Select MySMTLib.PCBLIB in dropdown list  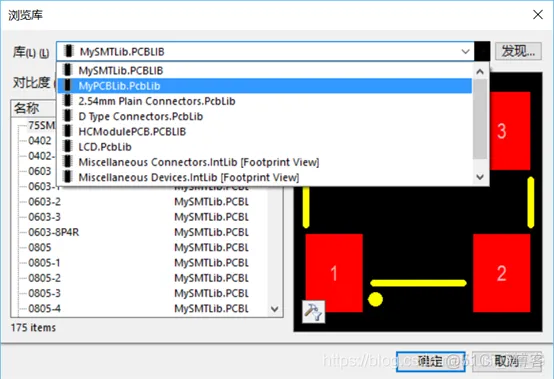[x=265, y=71]
